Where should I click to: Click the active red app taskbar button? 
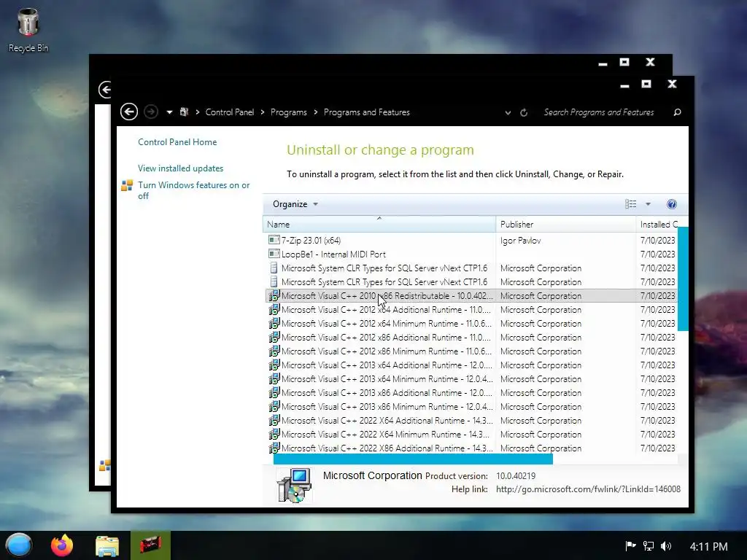150,545
